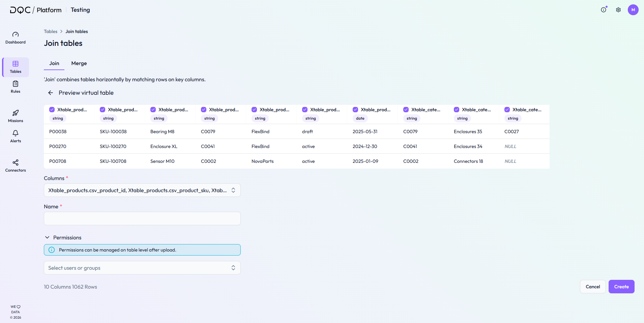Click the back arrow beside Preview virtual table
Viewport: 644px width, 323px height.
(51, 93)
